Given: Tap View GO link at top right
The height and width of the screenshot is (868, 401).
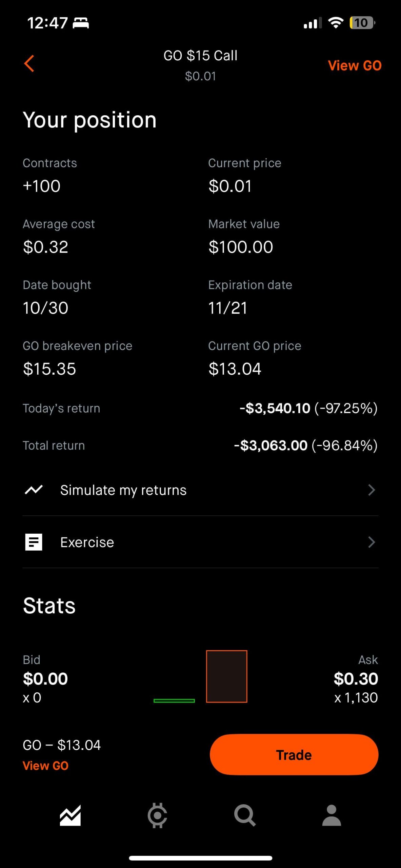Looking at the screenshot, I should [x=355, y=66].
